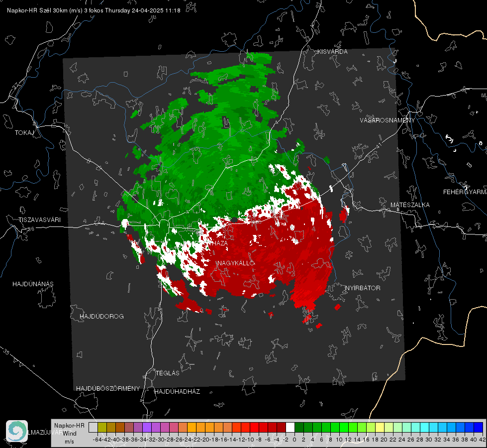Click the Napkor-HR legend label
Viewport: 487px width, 448px height.
coord(69,426)
